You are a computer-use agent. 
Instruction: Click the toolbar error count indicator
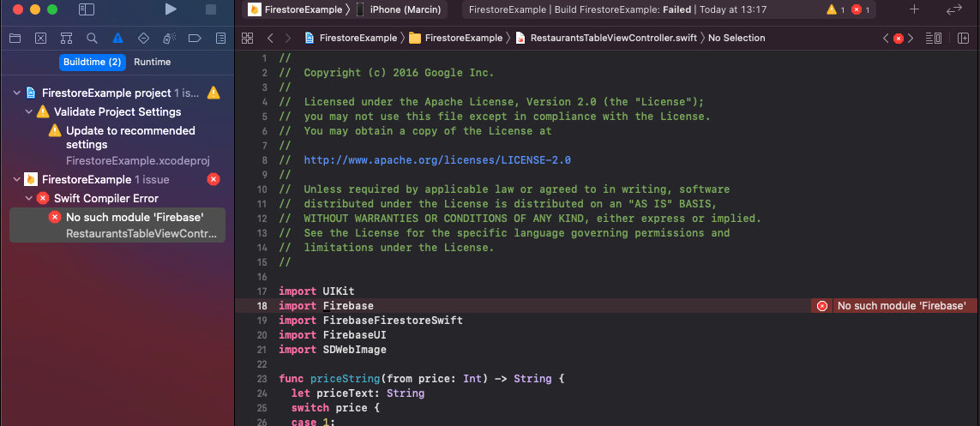(x=860, y=9)
